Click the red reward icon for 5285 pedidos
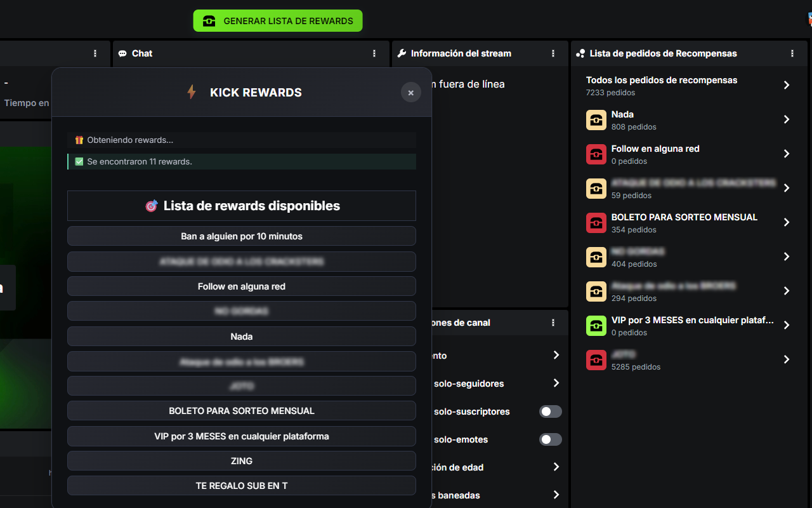 [596, 359]
